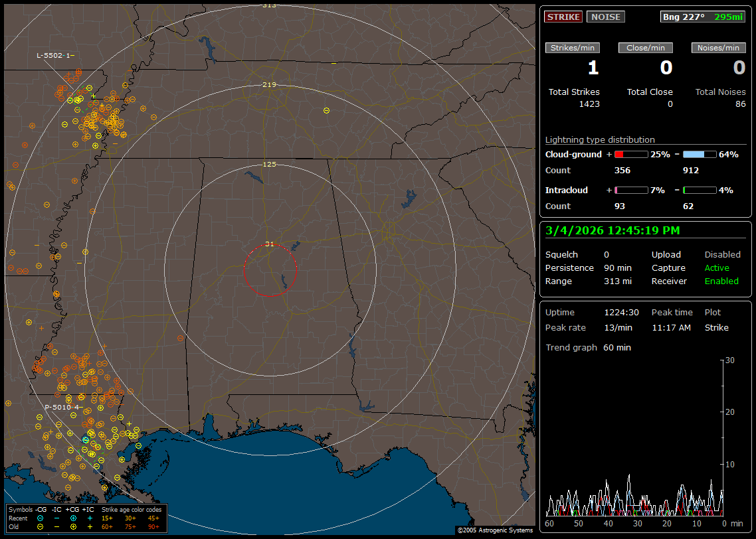Click the red dashed 31-mile range circle center
This screenshot has height=539, width=756.
coord(270,269)
